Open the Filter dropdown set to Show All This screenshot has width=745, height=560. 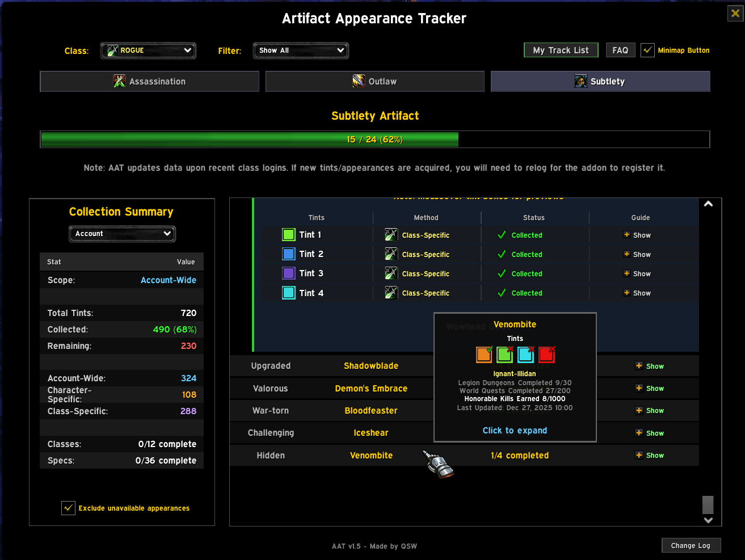(301, 50)
